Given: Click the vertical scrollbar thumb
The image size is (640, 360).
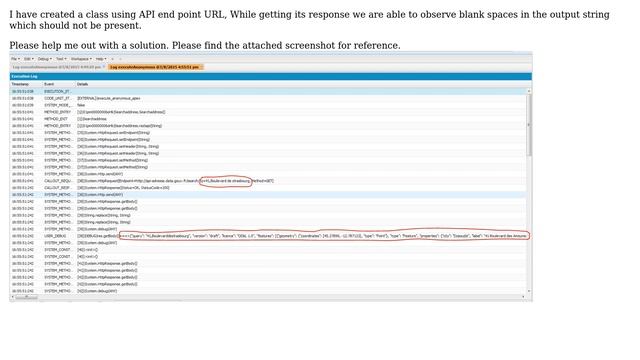Looking at the screenshot, I should pyautogui.click(x=529, y=125).
